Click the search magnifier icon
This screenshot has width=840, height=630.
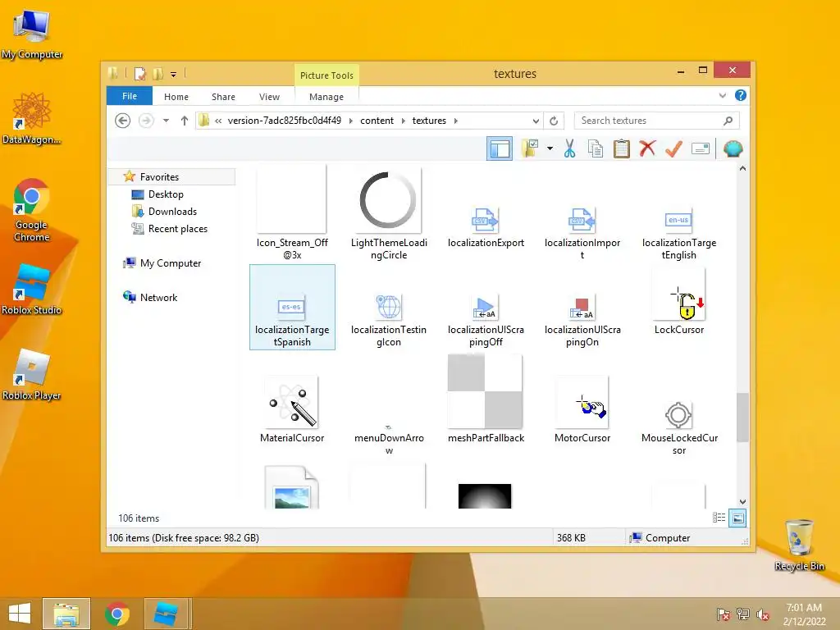click(728, 121)
